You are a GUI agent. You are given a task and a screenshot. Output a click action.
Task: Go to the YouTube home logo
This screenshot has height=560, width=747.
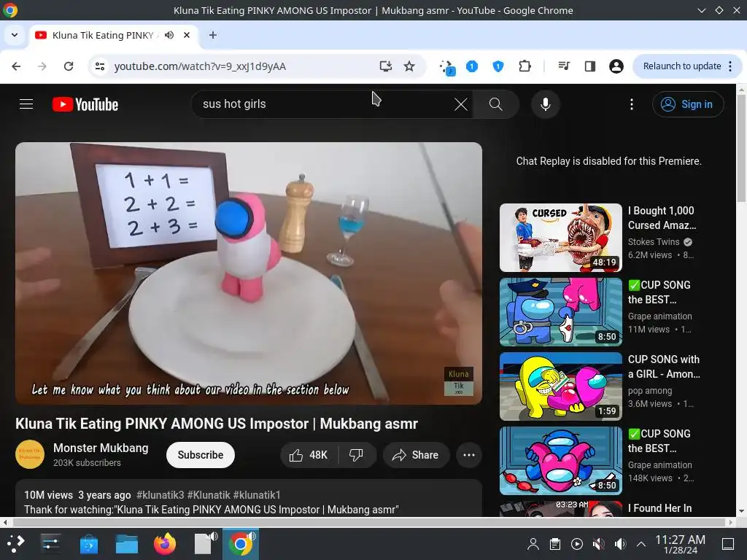click(85, 104)
